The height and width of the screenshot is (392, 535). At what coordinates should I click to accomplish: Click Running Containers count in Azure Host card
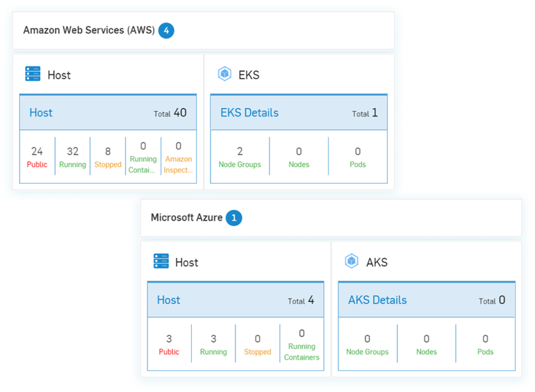pyautogui.click(x=301, y=342)
